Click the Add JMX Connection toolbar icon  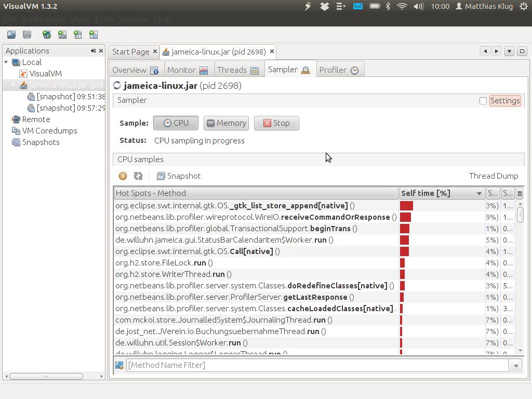point(62,35)
